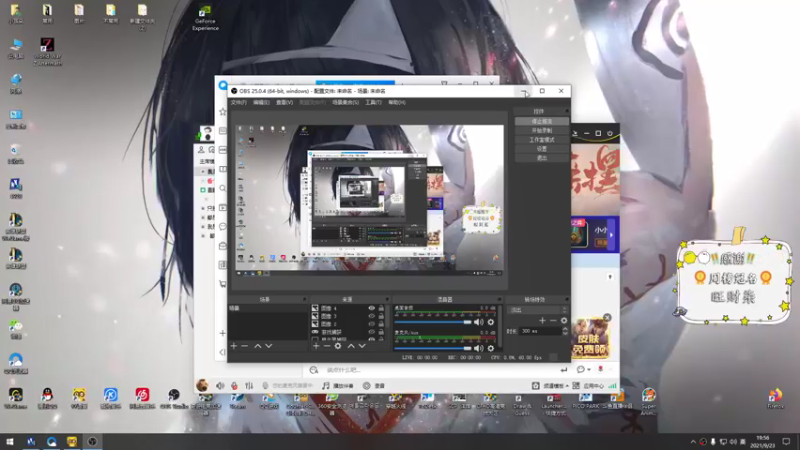800x450 pixels.
Task: Open desktop audio settings gear in mixer
Action: (x=491, y=322)
